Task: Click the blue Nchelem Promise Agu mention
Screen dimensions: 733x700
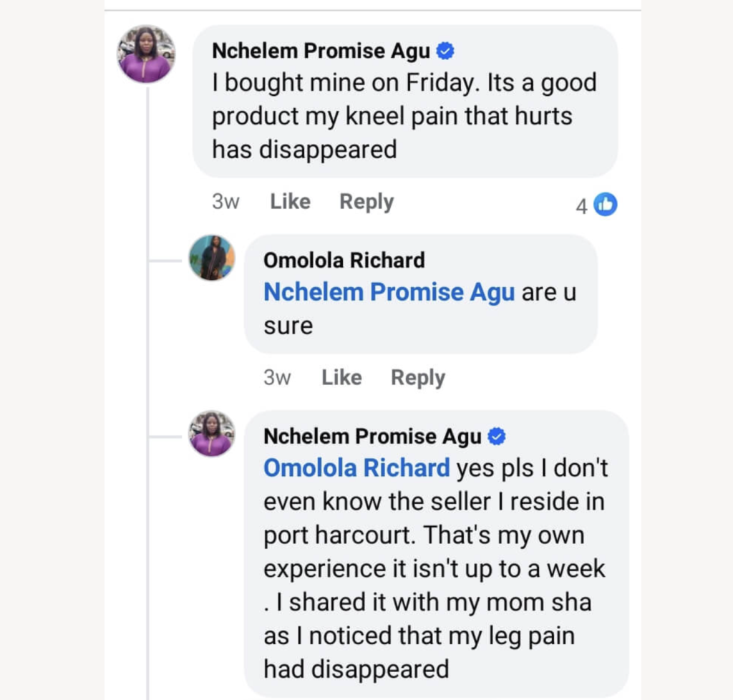Action: 389,293
